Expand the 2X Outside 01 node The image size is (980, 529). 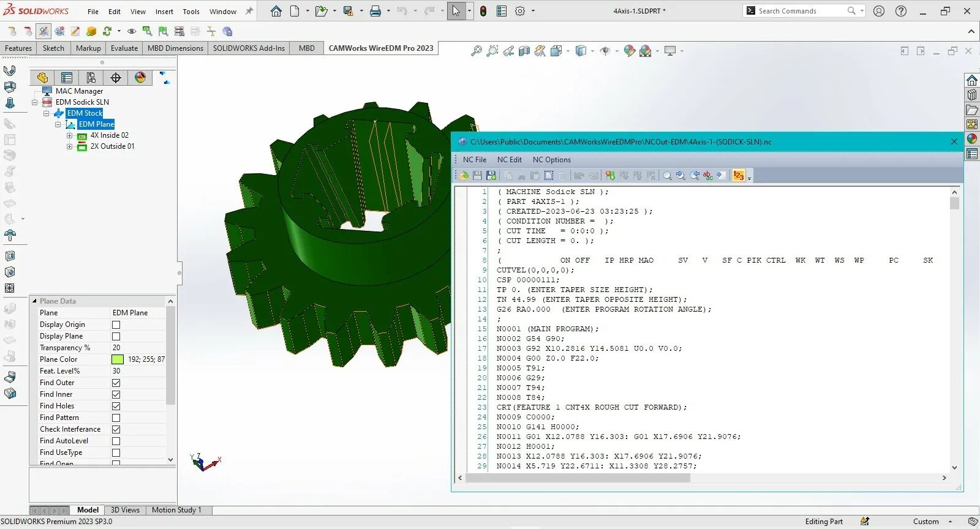point(69,146)
